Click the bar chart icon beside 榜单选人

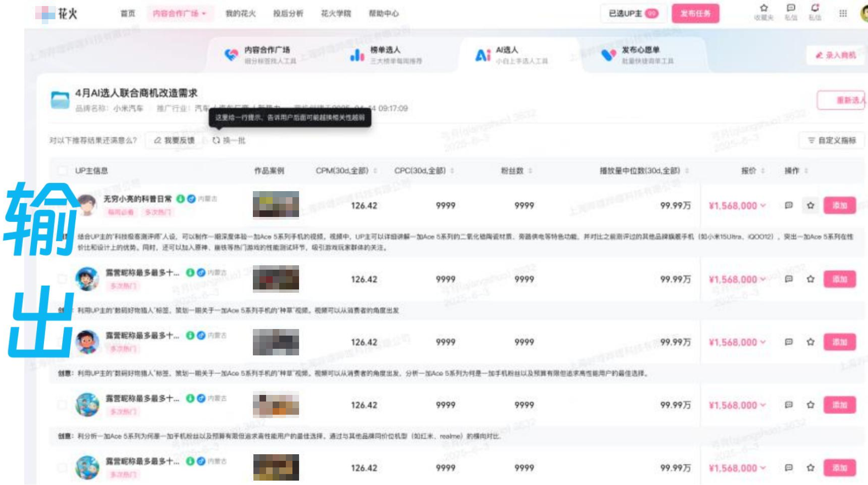click(357, 55)
